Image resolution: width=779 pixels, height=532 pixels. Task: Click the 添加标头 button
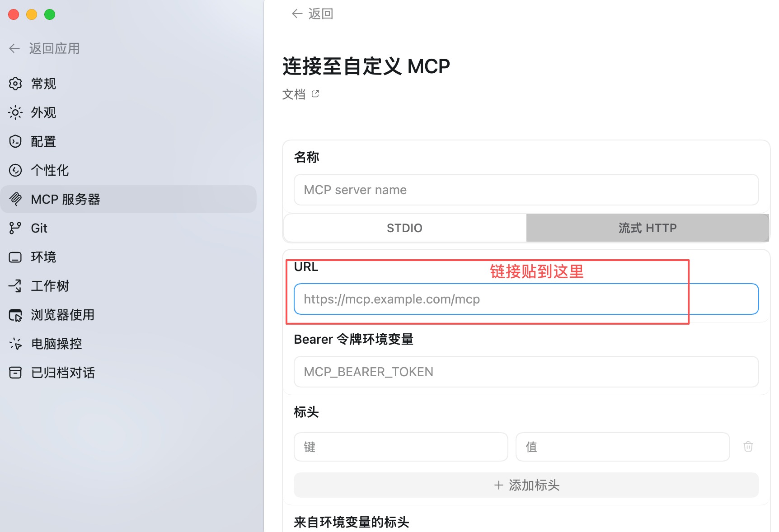tap(526, 485)
